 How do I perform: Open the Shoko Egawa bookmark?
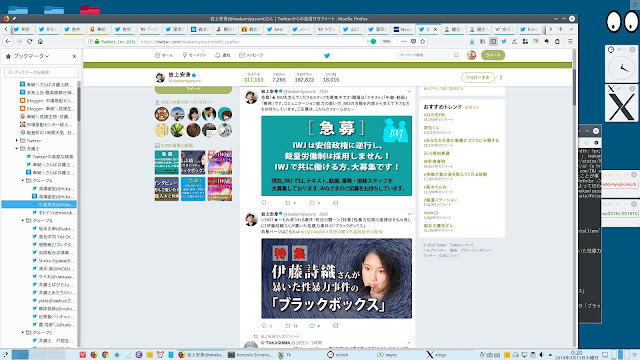(53, 261)
